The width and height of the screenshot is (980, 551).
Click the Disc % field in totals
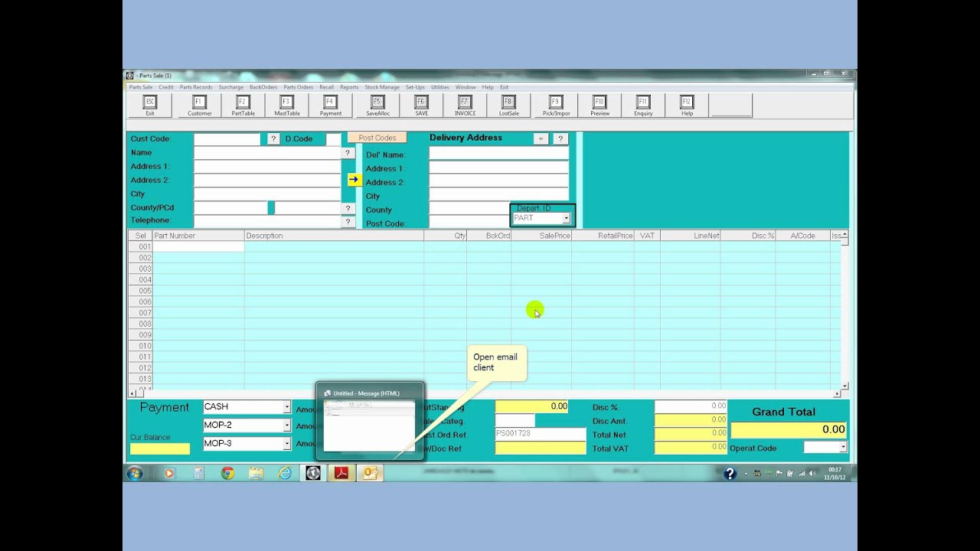tap(691, 406)
